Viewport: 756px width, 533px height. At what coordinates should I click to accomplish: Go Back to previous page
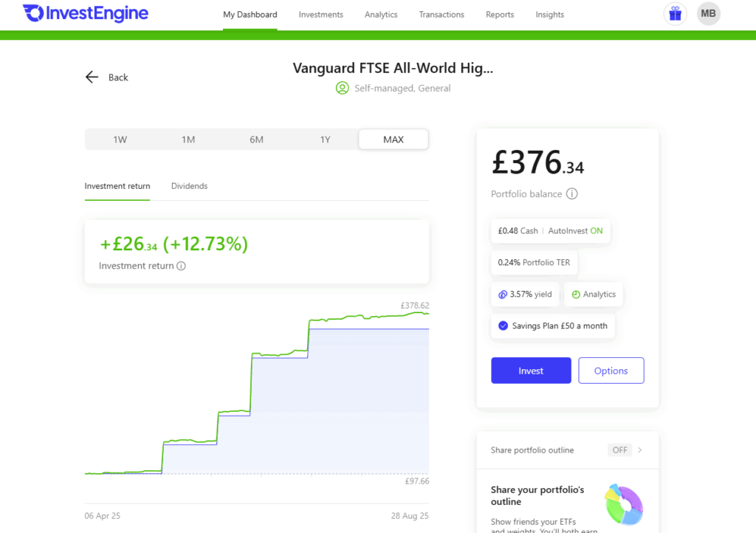[x=106, y=77]
